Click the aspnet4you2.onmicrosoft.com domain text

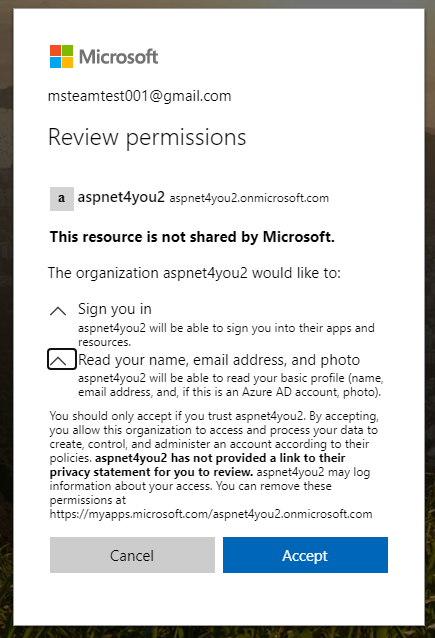tap(249, 198)
